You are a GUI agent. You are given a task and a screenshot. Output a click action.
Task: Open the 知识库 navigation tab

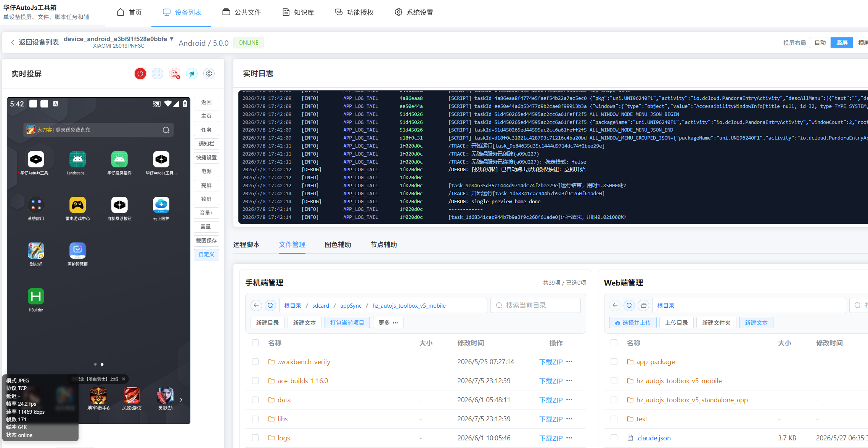click(x=298, y=12)
